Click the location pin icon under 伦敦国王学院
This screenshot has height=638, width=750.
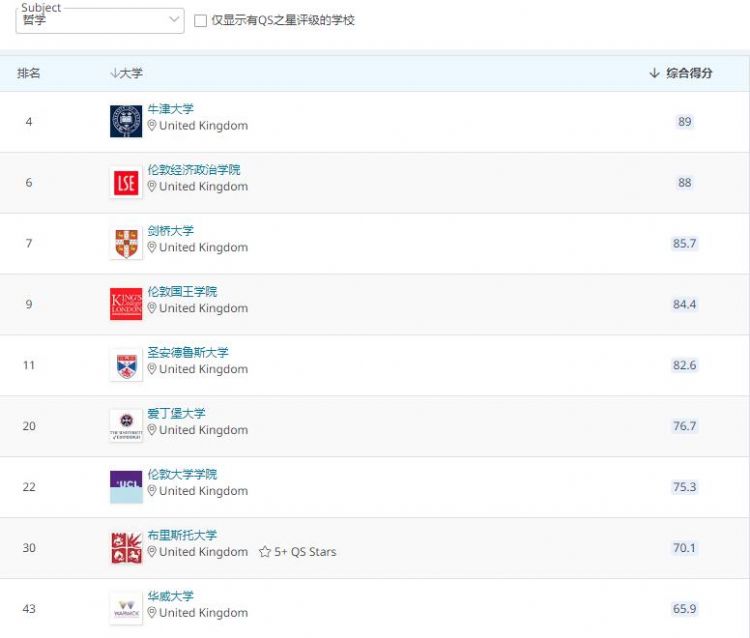click(x=152, y=308)
